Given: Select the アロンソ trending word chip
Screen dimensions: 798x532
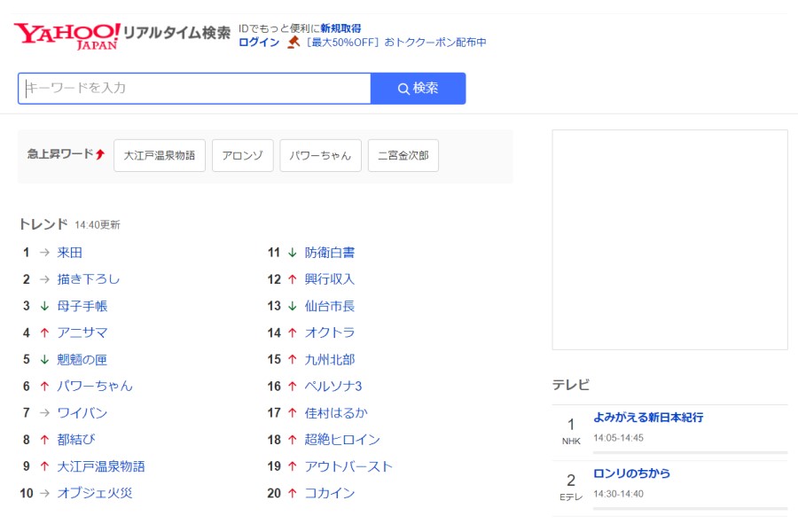Looking at the screenshot, I should click(242, 155).
